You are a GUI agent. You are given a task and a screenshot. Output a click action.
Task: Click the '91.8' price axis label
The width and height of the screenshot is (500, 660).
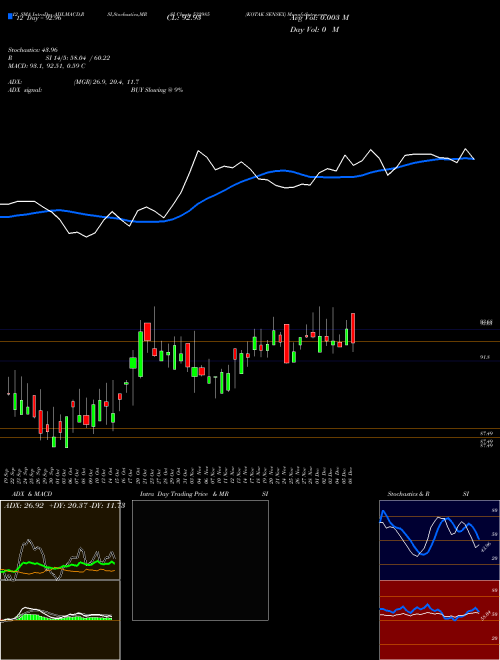click(x=485, y=357)
